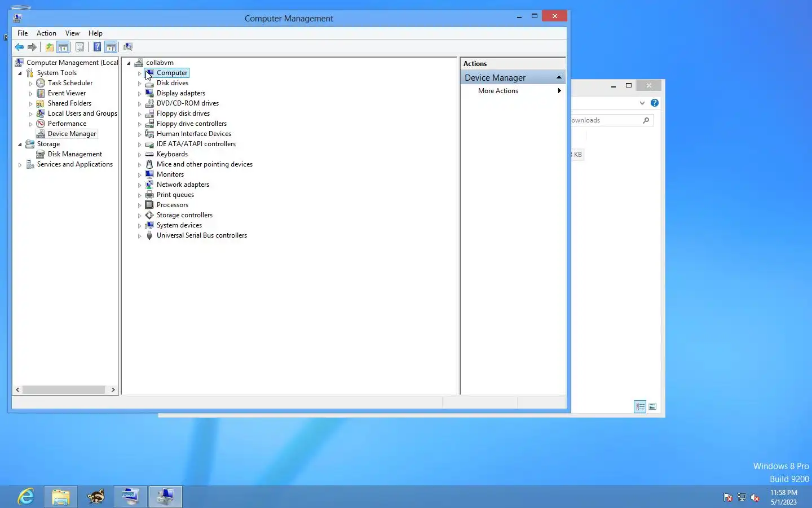
Task: Click the Print queues printer icon
Action: click(149, 195)
